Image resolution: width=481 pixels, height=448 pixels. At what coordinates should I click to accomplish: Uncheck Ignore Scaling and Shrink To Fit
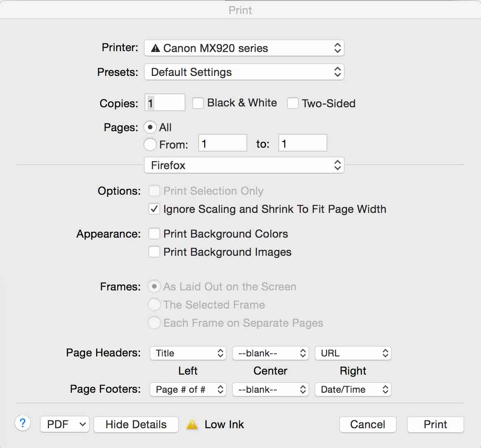click(x=154, y=209)
